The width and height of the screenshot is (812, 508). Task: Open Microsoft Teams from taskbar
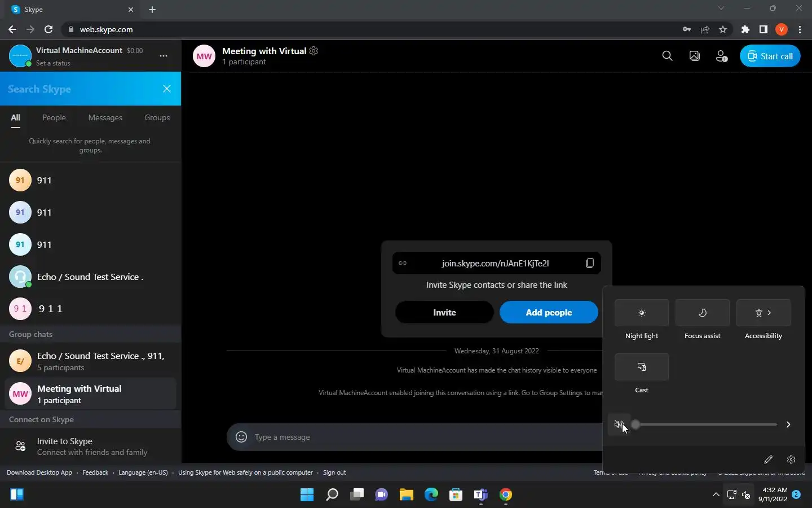[481, 495]
